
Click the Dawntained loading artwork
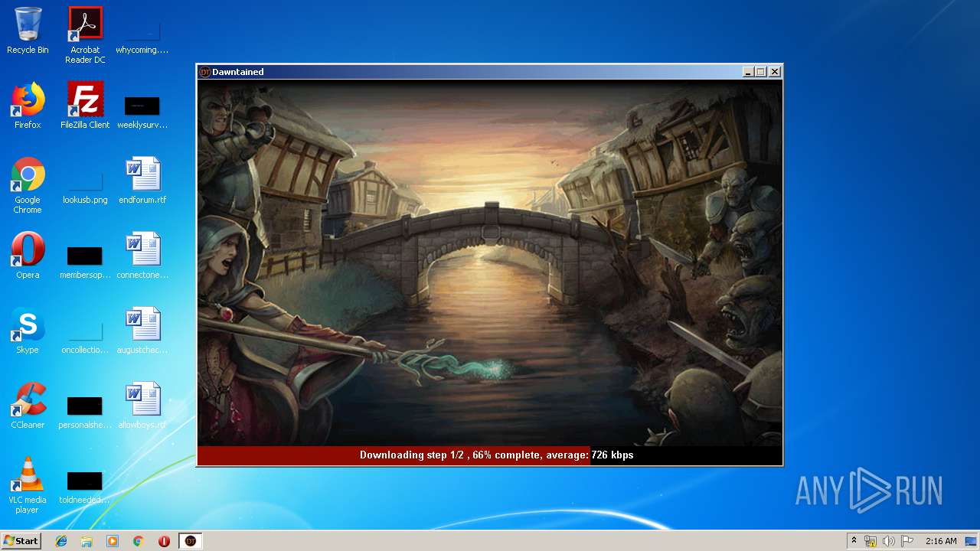pos(490,262)
